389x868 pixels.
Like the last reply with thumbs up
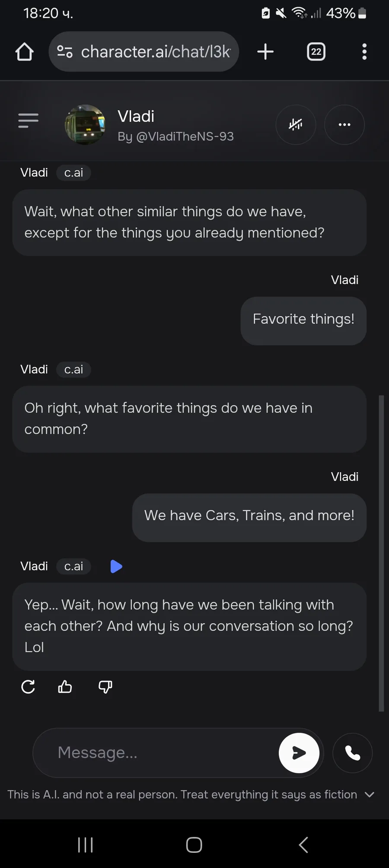point(65,687)
